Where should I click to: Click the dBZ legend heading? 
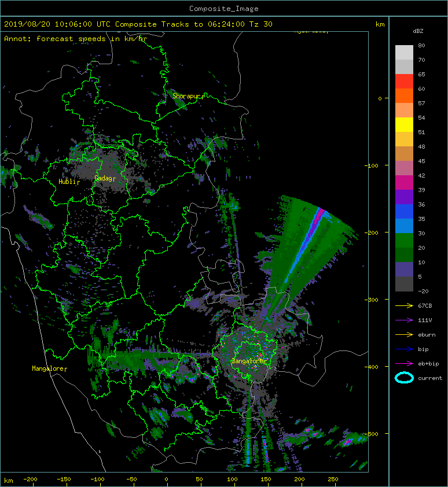pos(418,31)
